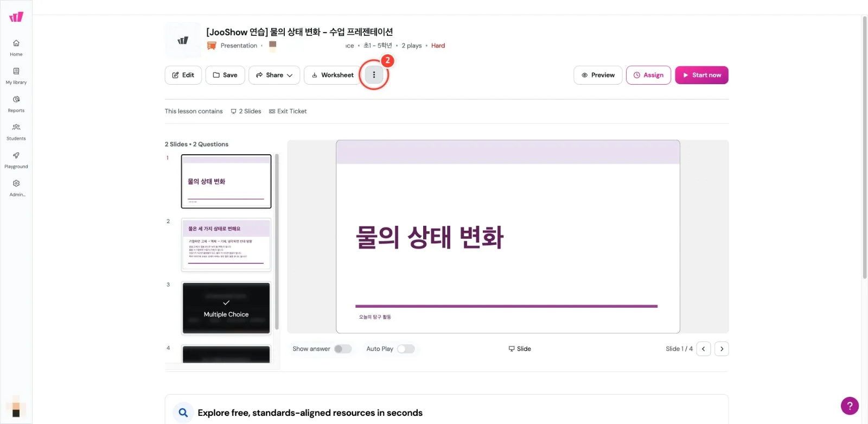The image size is (868, 424).
Task: Click the page vertical scrollbar
Action: 865,147
